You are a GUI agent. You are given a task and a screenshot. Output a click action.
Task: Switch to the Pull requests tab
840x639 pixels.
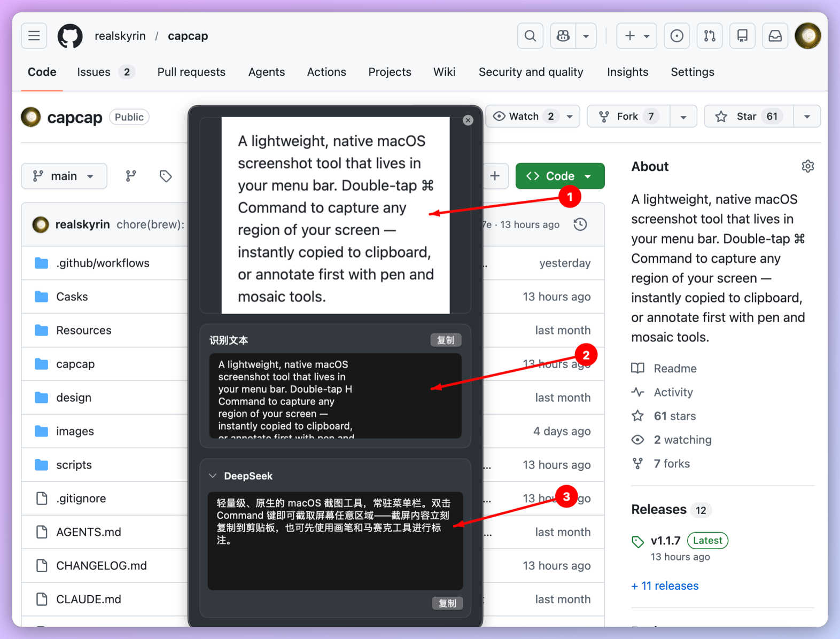click(191, 72)
